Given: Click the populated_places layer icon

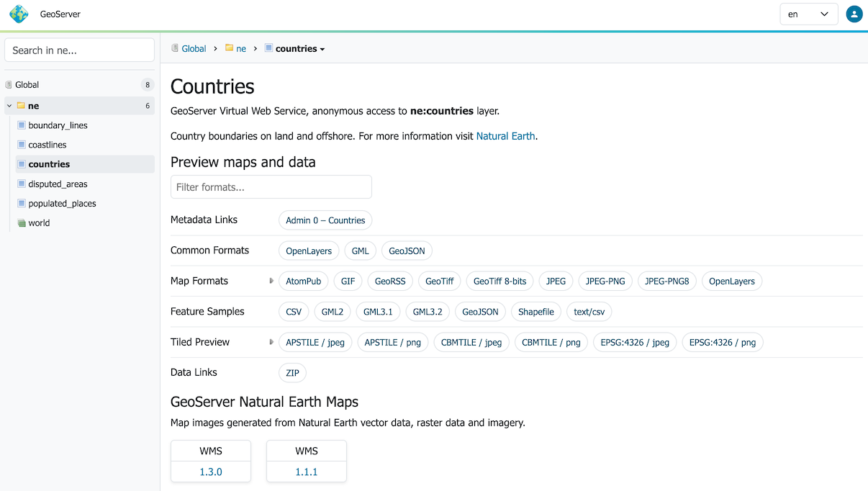Looking at the screenshot, I should point(22,203).
